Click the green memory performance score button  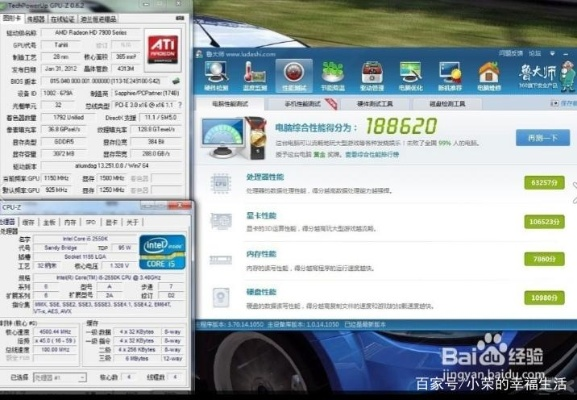coord(544,259)
